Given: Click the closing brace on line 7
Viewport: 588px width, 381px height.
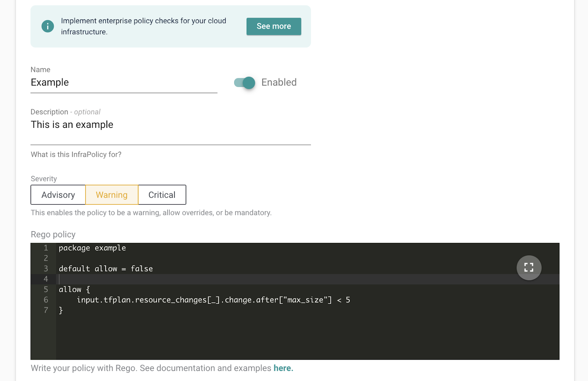Looking at the screenshot, I should (61, 310).
